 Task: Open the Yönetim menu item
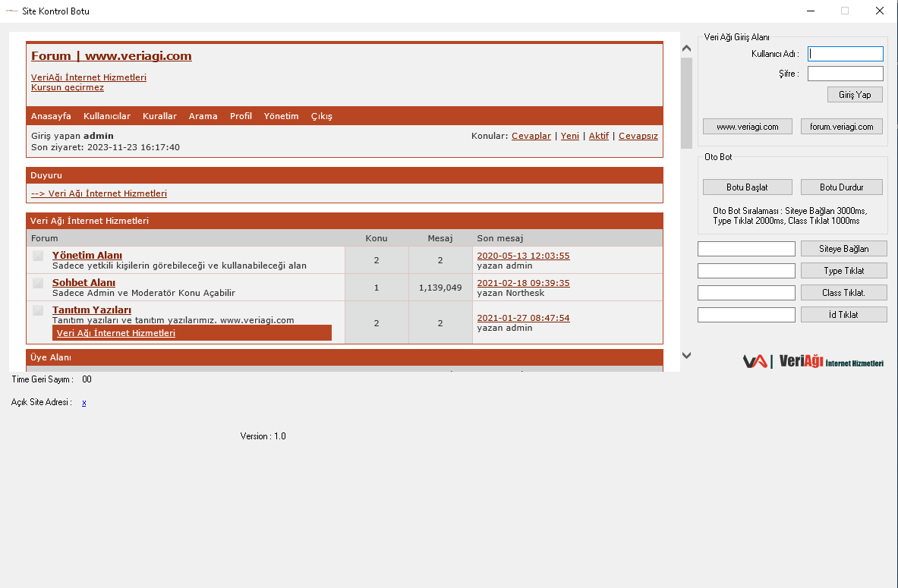281,116
